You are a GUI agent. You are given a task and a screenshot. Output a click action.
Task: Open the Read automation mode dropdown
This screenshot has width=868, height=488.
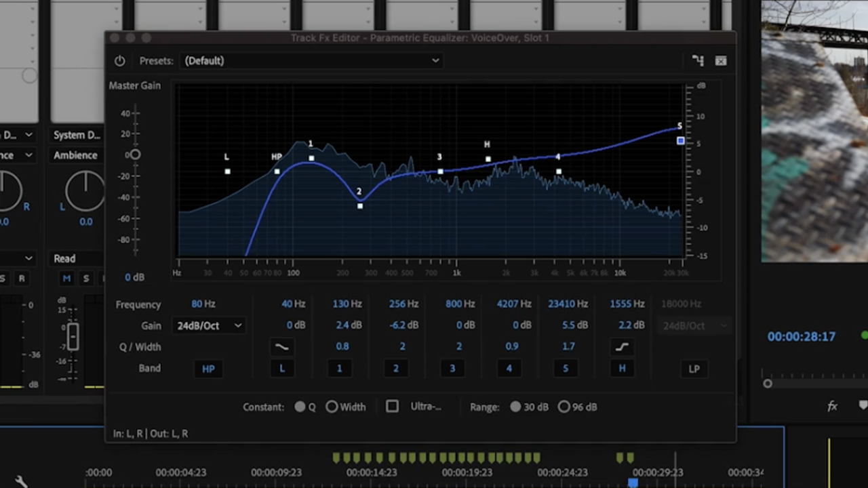click(77, 258)
